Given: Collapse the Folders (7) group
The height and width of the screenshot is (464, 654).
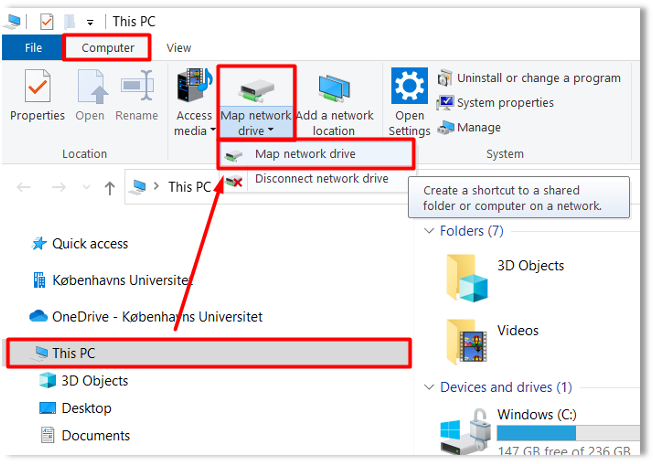Looking at the screenshot, I should pyautogui.click(x=429, y=231).
